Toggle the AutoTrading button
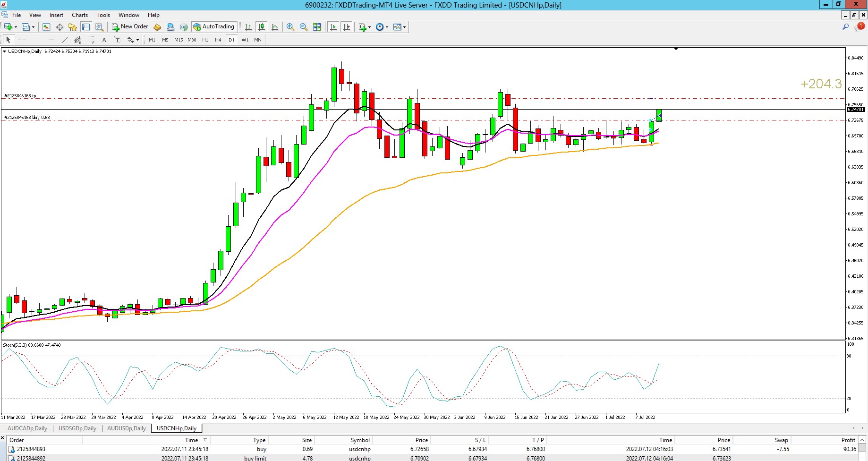 (x=213, y=27)
